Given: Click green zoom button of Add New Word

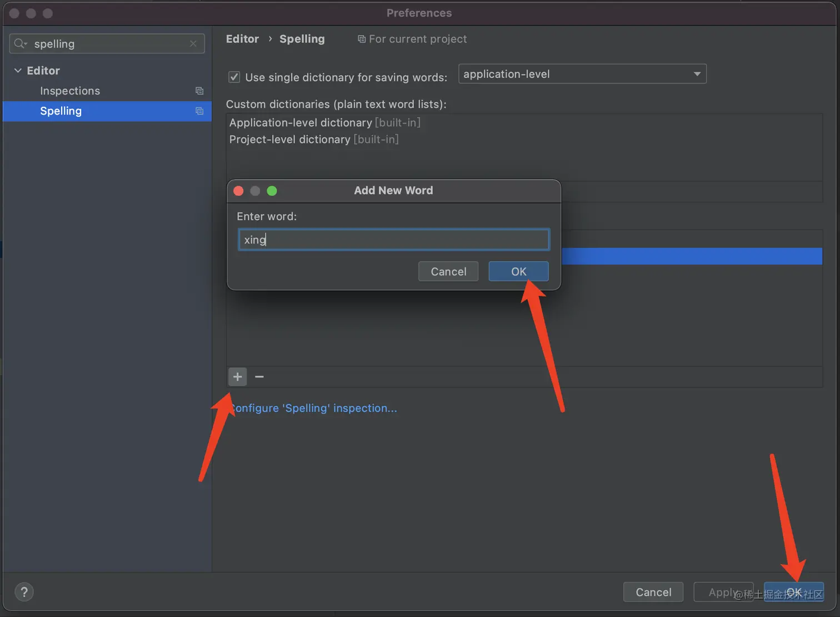Looking at the screenshot, I should (272, 191).
